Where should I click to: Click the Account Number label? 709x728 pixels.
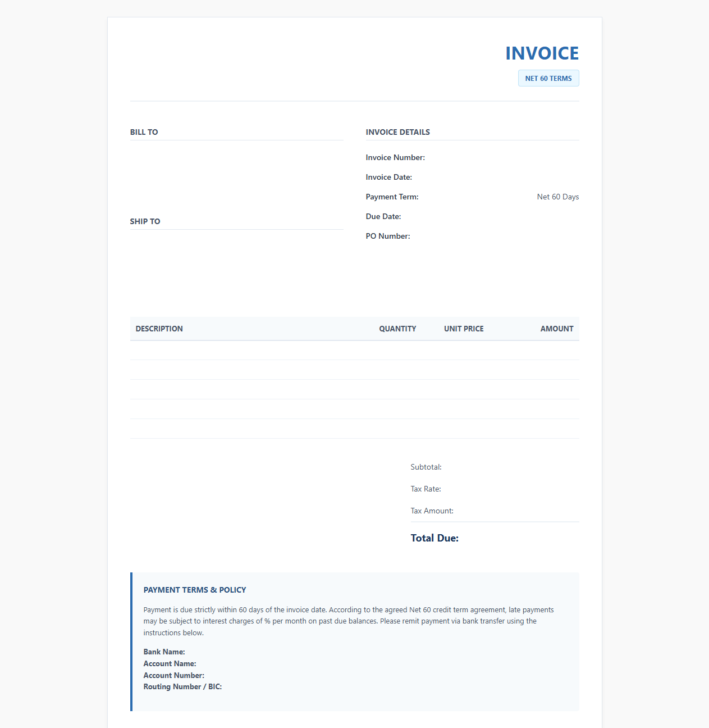[173, 675]
